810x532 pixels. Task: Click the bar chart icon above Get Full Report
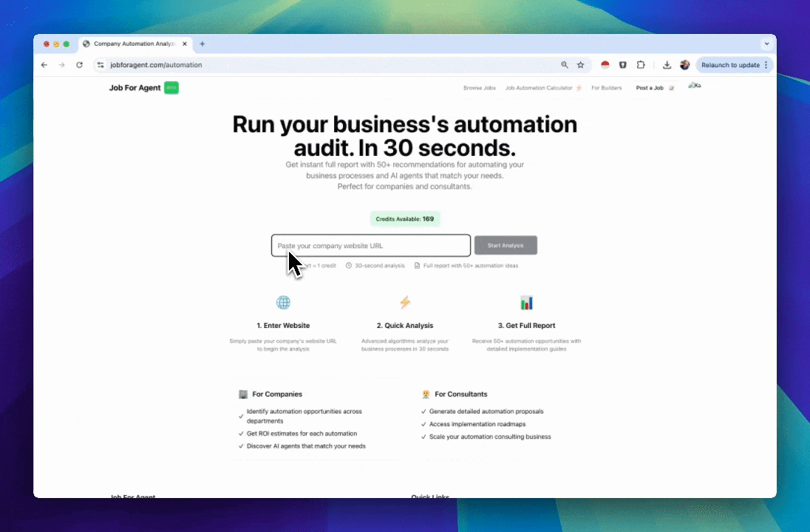tap(526, 303)
